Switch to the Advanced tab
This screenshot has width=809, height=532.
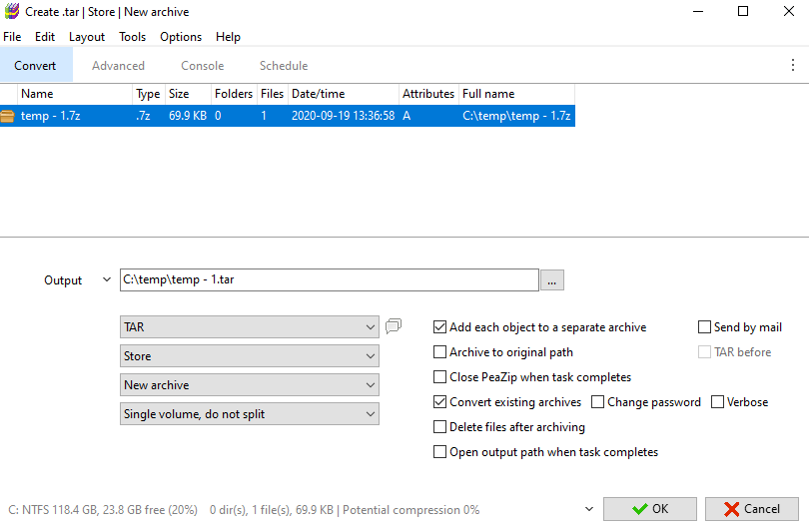pos(118,66)
